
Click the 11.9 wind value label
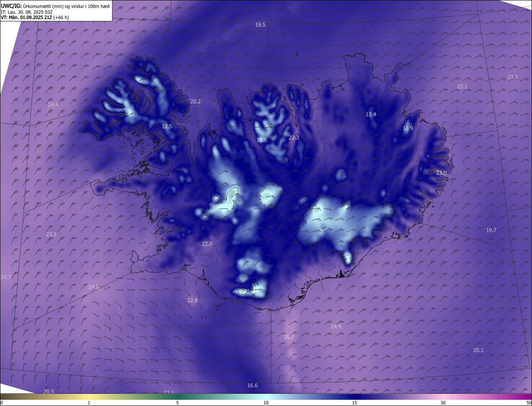click(x=408, y=128)
